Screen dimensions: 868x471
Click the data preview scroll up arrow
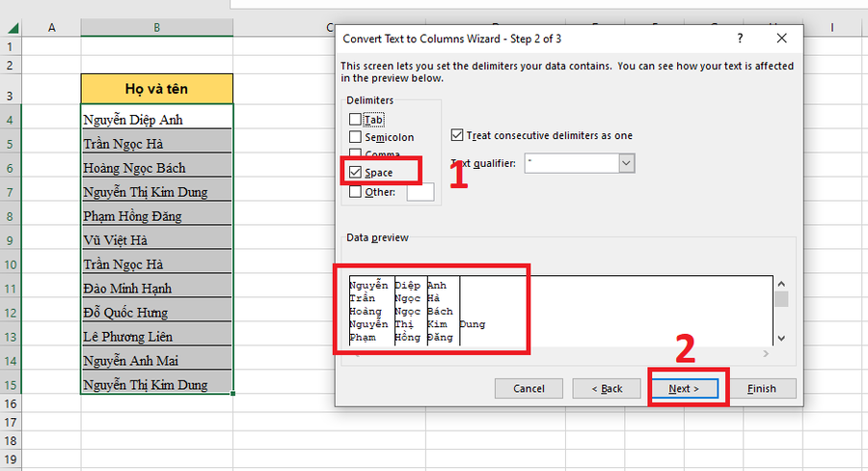pos(781,284)
